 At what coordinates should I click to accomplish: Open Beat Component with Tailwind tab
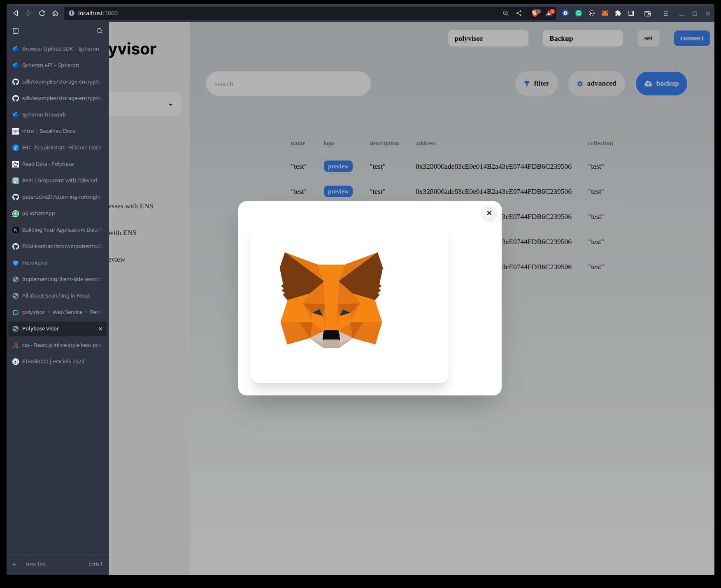(x=58, y=180)
